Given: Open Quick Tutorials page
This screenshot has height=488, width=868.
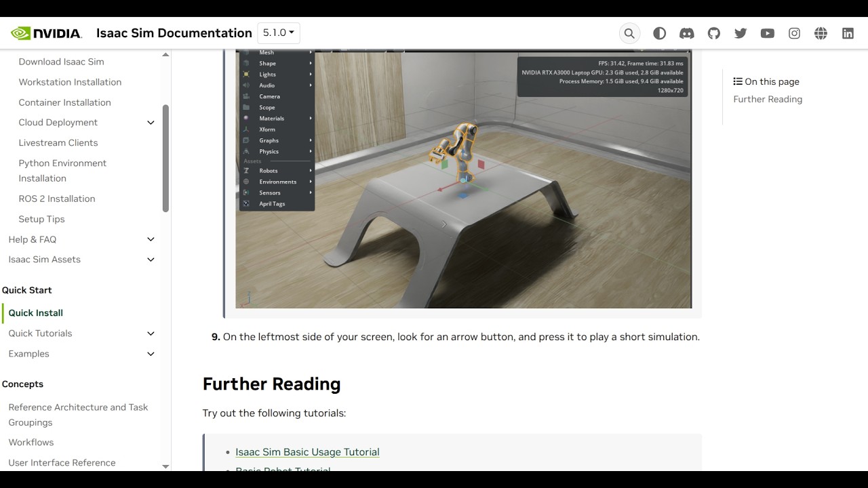Looking at the screenshot, I should 40,333.
